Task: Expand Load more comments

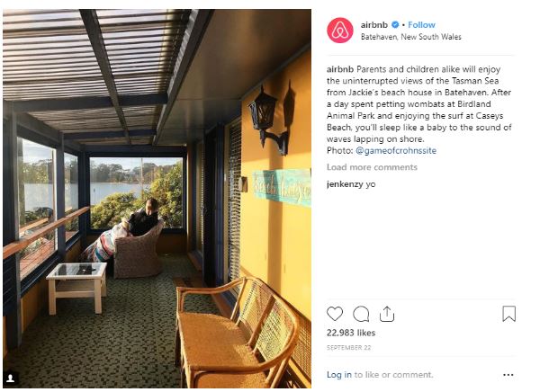Action: 372,167
